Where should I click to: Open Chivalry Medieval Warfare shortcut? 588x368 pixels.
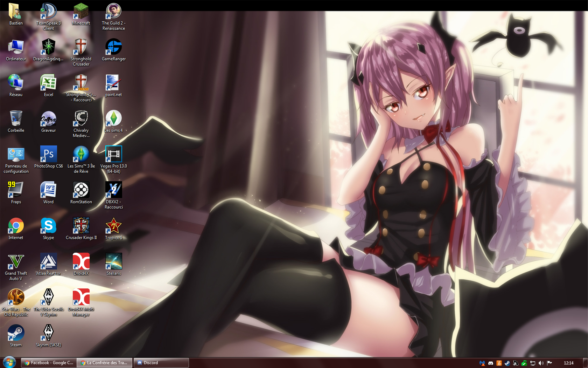coord(81,124)
